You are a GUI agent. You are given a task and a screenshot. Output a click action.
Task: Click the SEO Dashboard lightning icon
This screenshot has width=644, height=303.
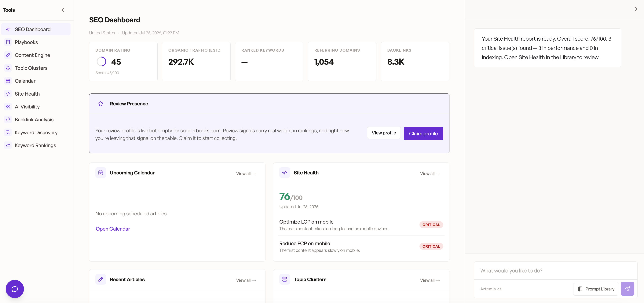8,29
